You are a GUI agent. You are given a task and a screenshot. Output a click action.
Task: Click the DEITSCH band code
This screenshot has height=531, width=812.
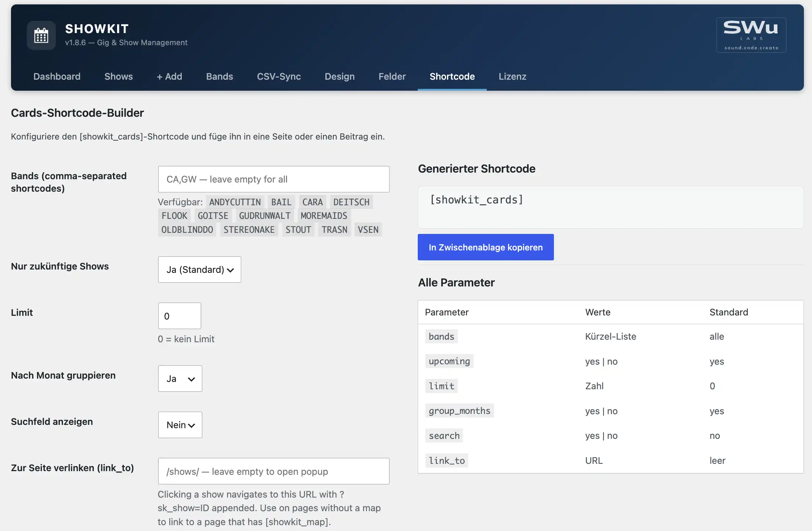(351, 202)
